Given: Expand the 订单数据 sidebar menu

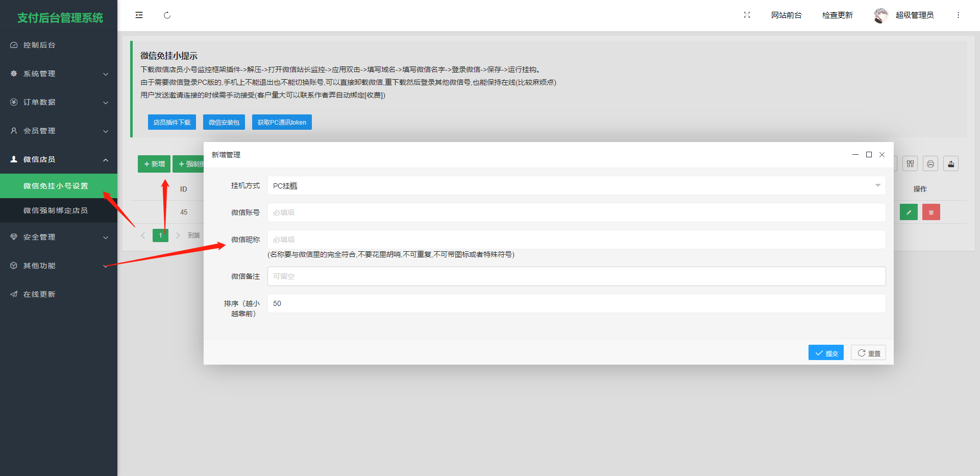Looking at the screenshot, I should (59, 102).
